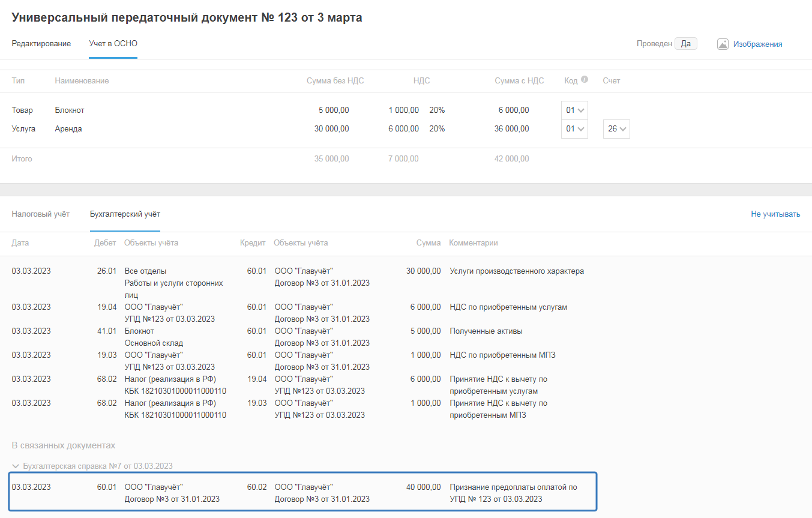Select the Принятие НДС к вычету по услугам entry
Image resolution: width=812 pixels, height=518 pixels.
[x=498, y=385]
